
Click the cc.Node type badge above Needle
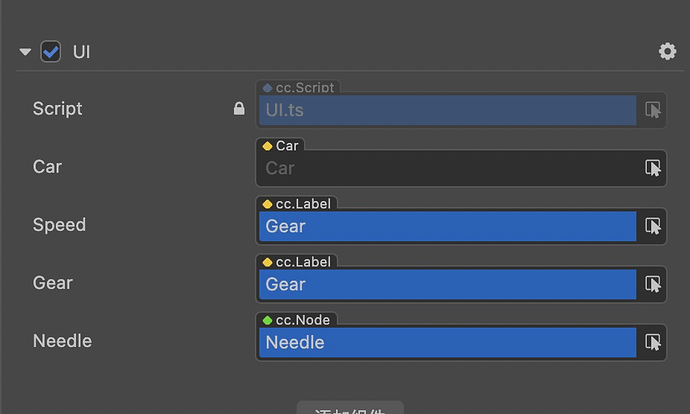pyautogui.click(x=297, y=320)
